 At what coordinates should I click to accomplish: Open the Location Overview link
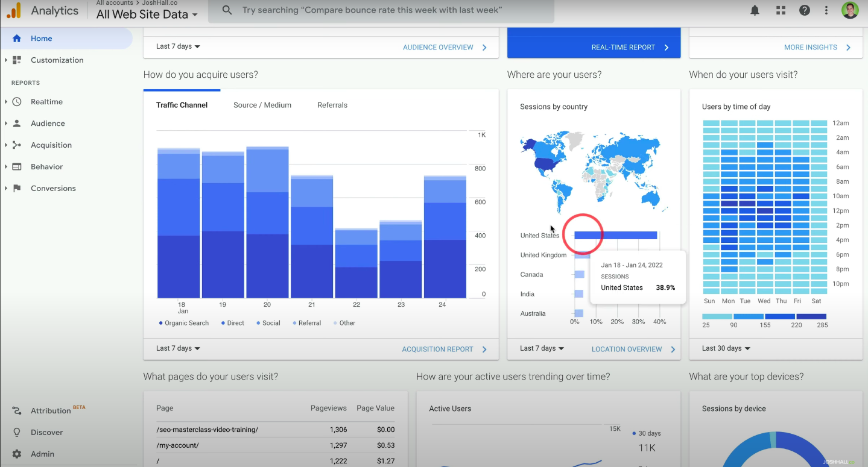tap(633, 349)
